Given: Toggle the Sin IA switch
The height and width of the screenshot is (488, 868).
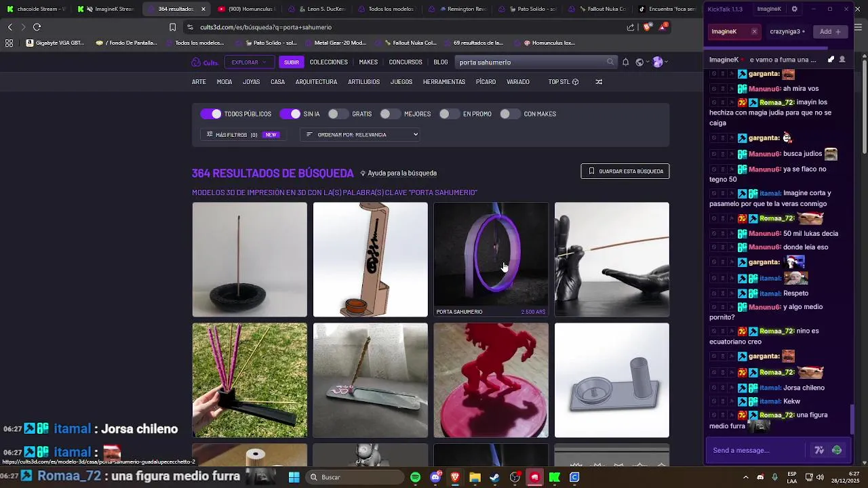Looking at the screenshot, I should (290, 114).
